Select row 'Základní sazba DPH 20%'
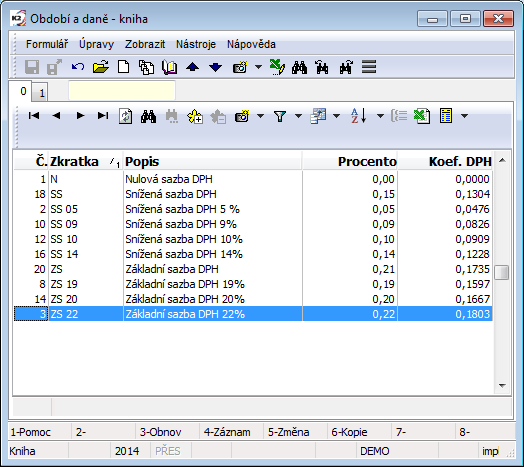This screenshot has height=467, width=524. [x=253, y=299]
